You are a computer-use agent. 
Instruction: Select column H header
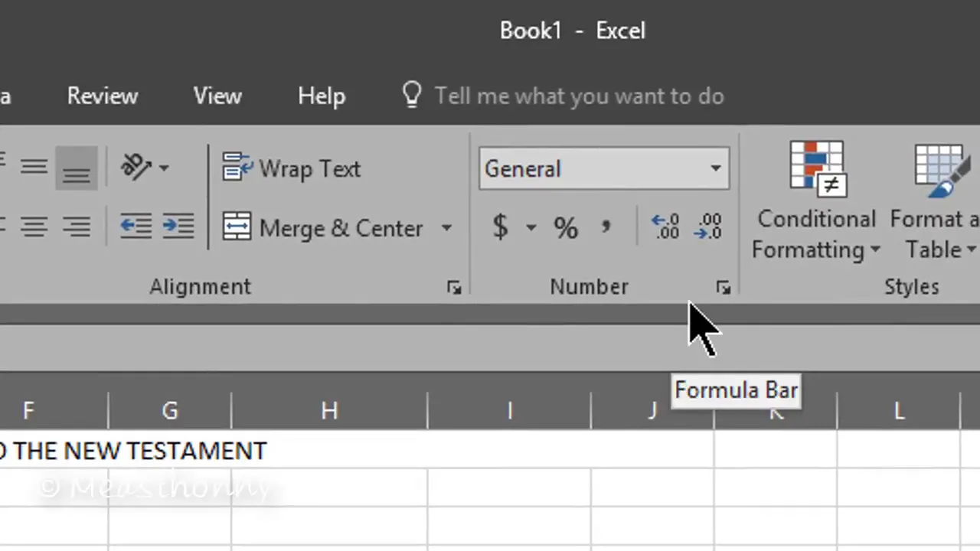(x=329, y=411)
